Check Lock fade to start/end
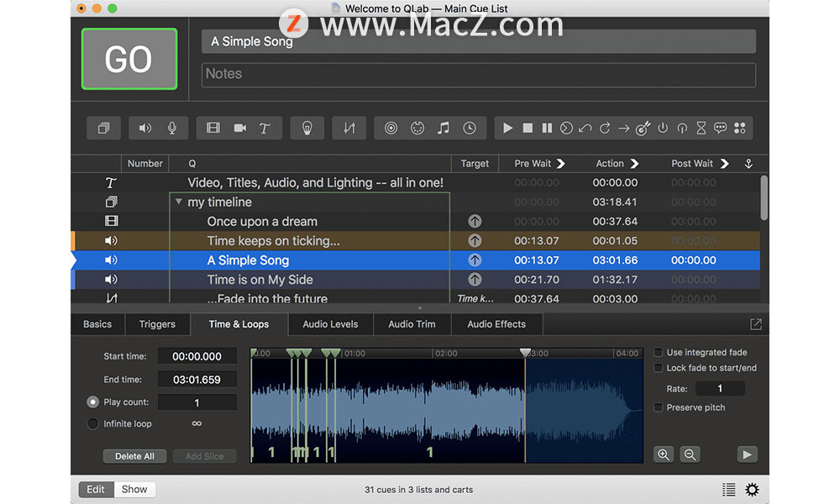 pyautogui.click(x=659, y=368)
